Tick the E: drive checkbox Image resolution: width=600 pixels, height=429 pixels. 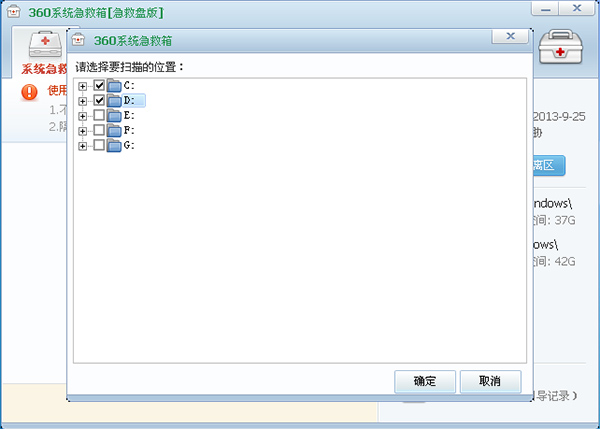click(99, 115)
